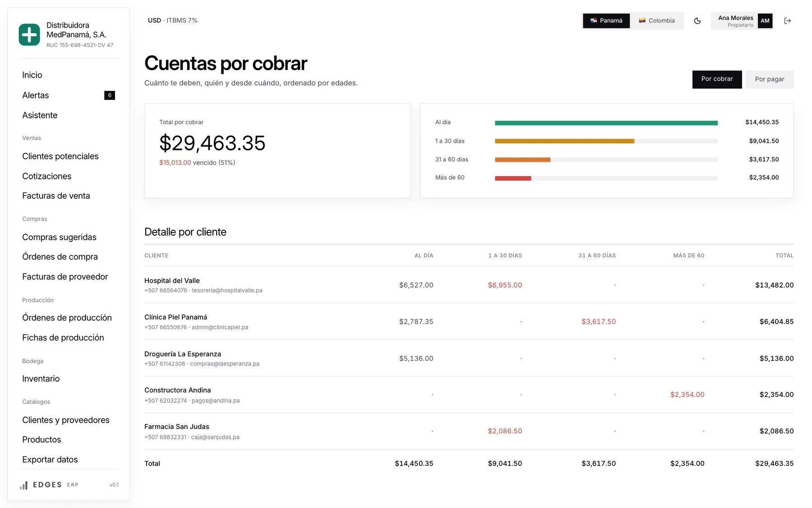Viewport: 812px width, 508px height.
Task: Click the TOTAL column header
Action: [x=784, y=256]
